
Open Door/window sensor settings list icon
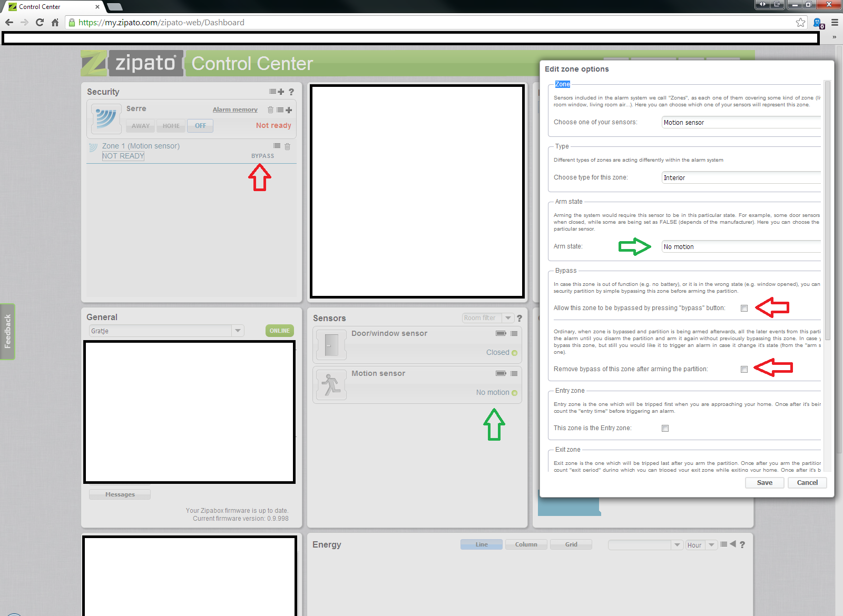click(x=514, y=333)
